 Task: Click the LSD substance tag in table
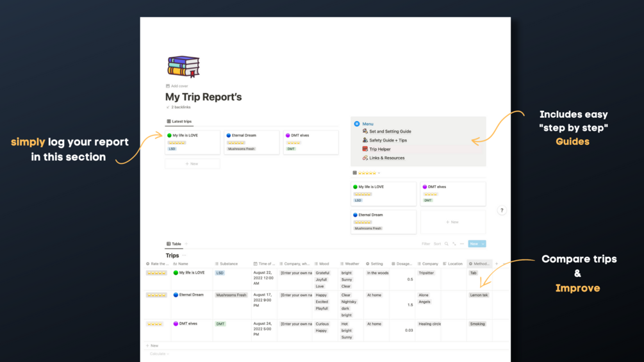click(220, 273)
